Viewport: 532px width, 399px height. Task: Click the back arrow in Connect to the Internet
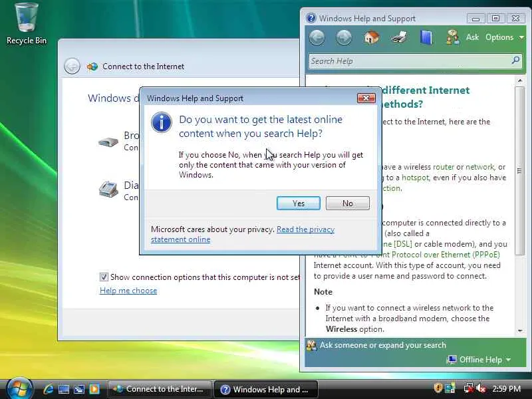72,66
